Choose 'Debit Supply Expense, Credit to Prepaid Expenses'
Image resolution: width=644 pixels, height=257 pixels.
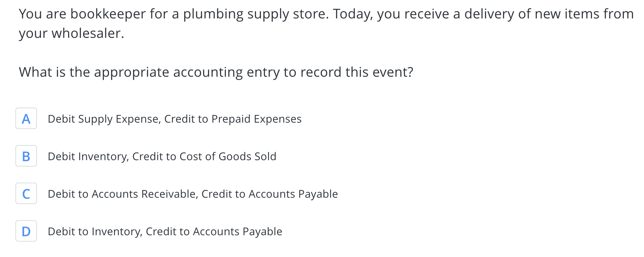[x=174, y=119]
